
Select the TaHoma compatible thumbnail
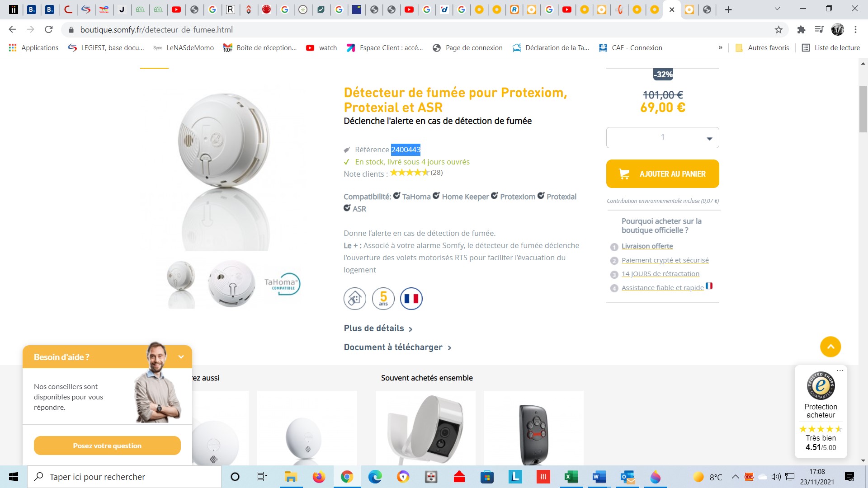[282, 284]
